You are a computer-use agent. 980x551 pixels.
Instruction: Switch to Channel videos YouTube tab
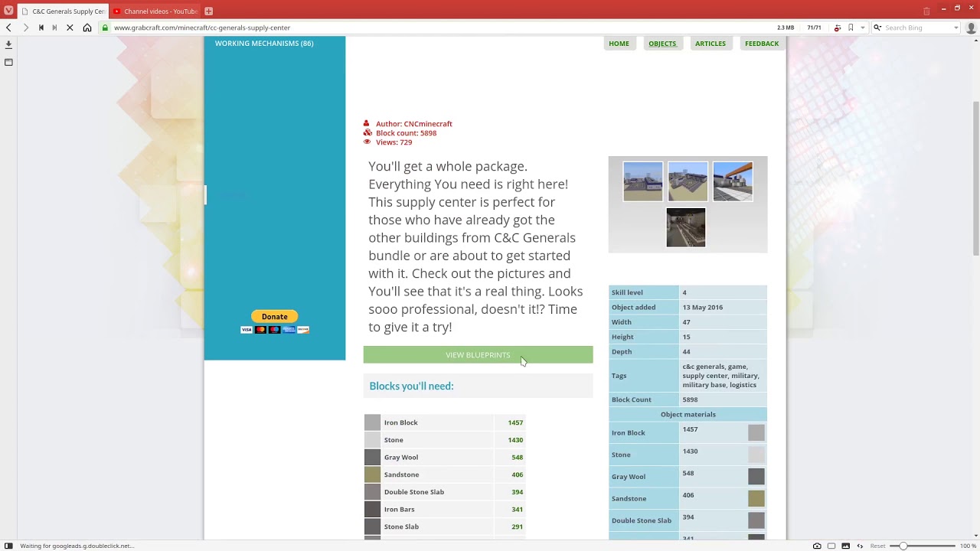(155, 11)
